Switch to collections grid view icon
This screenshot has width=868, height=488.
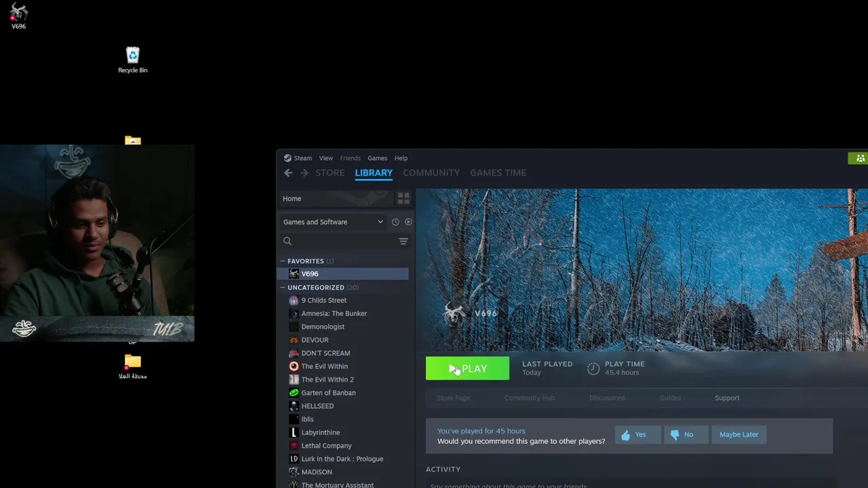click(403, 199)
